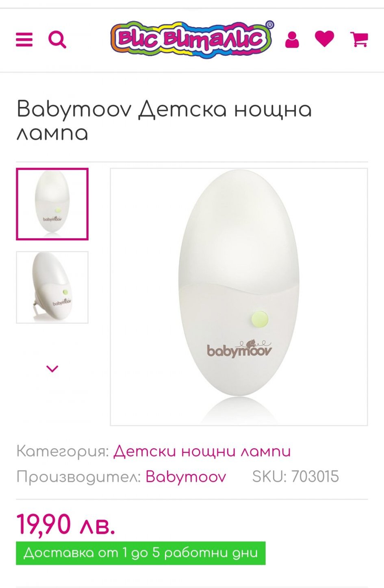Click the Производител: label
Viewport: 384px width, 588px height.
point(79,477)
